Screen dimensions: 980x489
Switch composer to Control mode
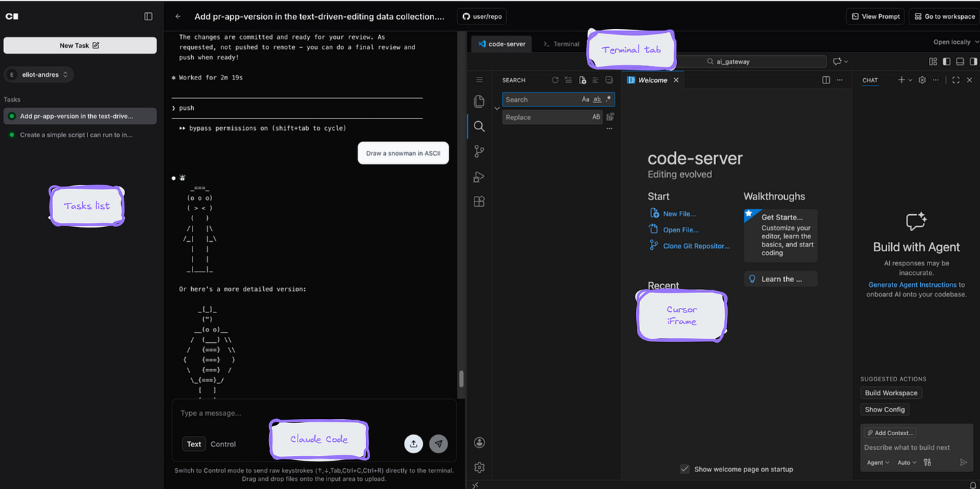(223, 444)
